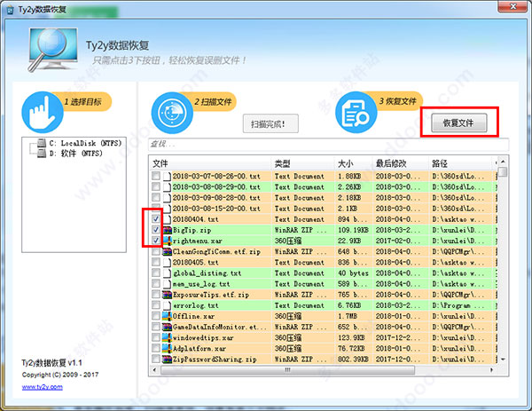Viewport: 532px width, 411px height.
Task: Click the global_disting.txt document icon
Action: pos(167,273)
